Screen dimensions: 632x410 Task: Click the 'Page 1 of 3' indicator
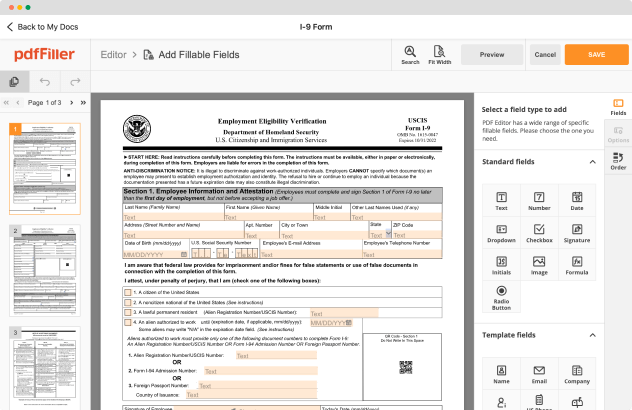(x=45, y=103)
